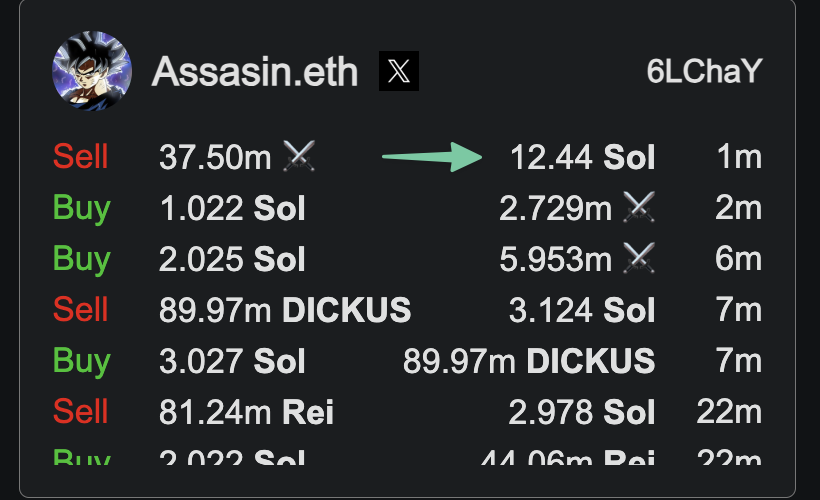This screenshot has width=820, height=500.
Task: Open the X (Twitter) profile icon
Action: (x=398, y=71)
